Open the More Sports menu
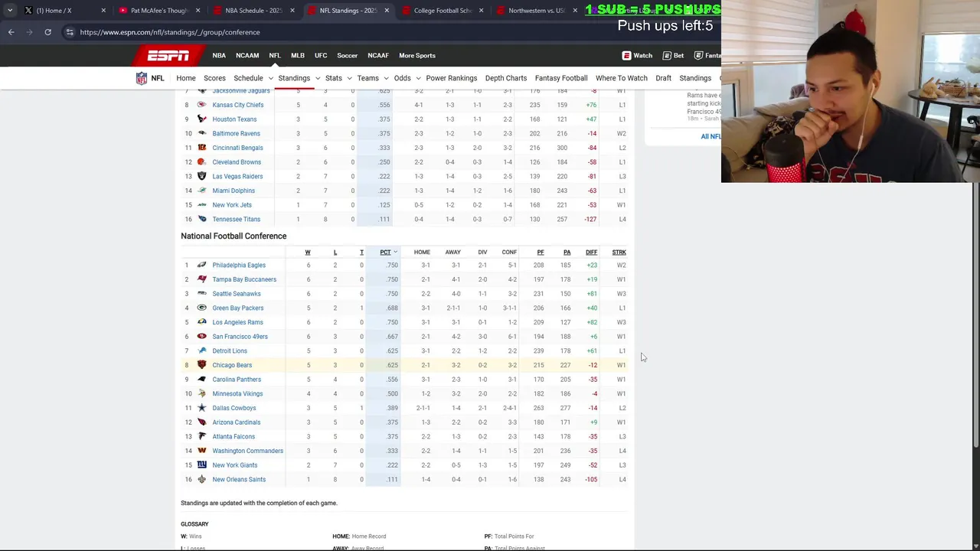Viewport: 980px width, 551px height. (417, 56)
